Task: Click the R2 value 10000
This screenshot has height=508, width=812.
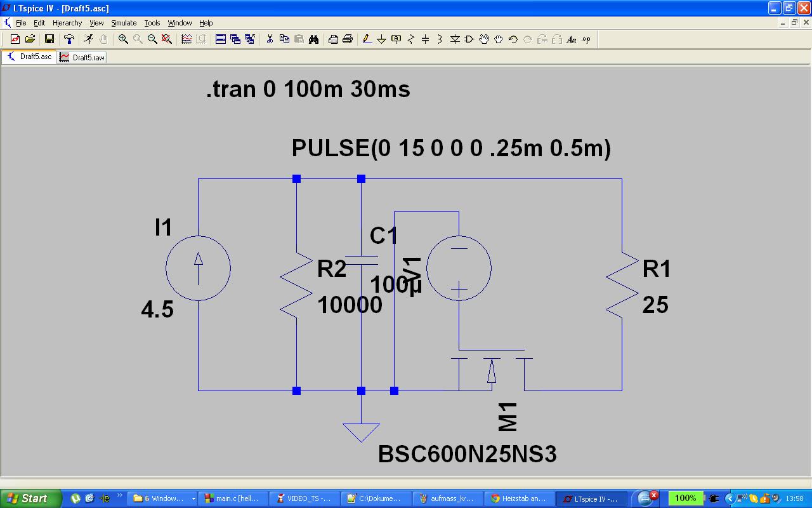Action: click(350, 305)
